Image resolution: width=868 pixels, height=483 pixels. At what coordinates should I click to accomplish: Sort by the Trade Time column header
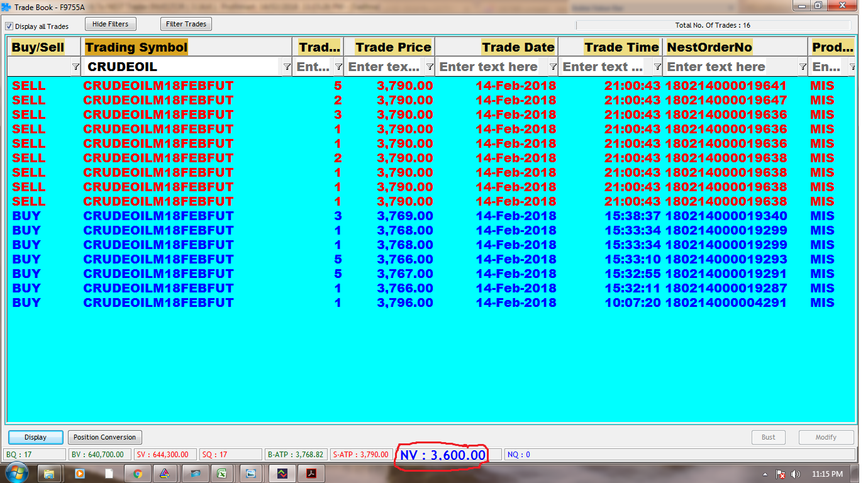[621, 47]
